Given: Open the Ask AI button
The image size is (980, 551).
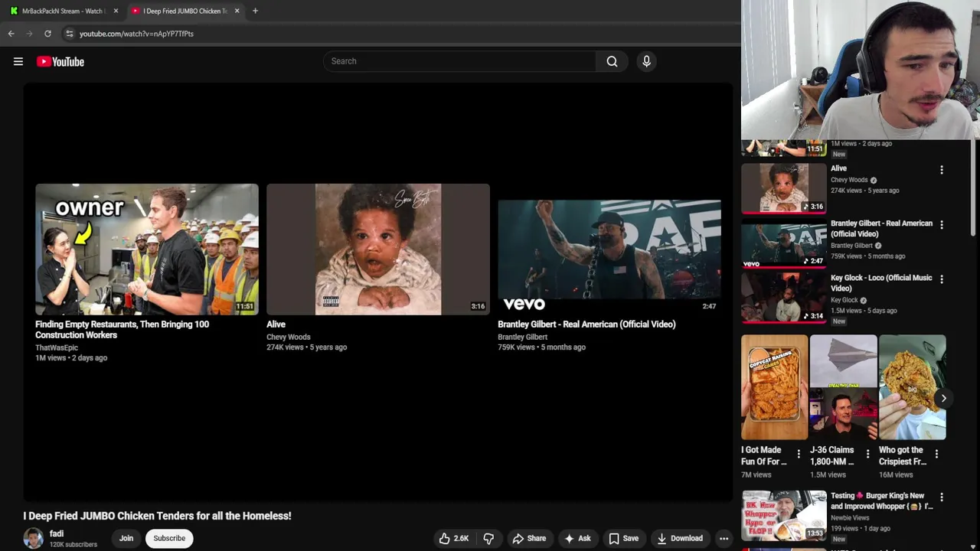Looking at the screenshot, I should [x=577, y=538].
